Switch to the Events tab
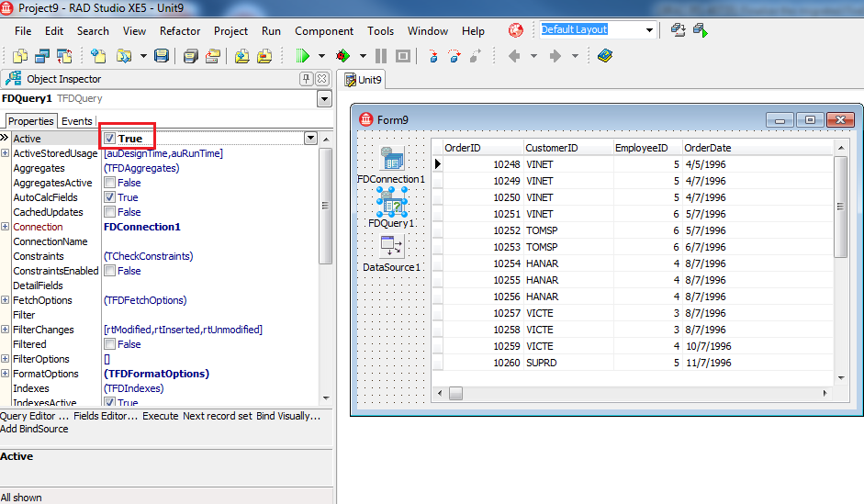 [76, 121]
